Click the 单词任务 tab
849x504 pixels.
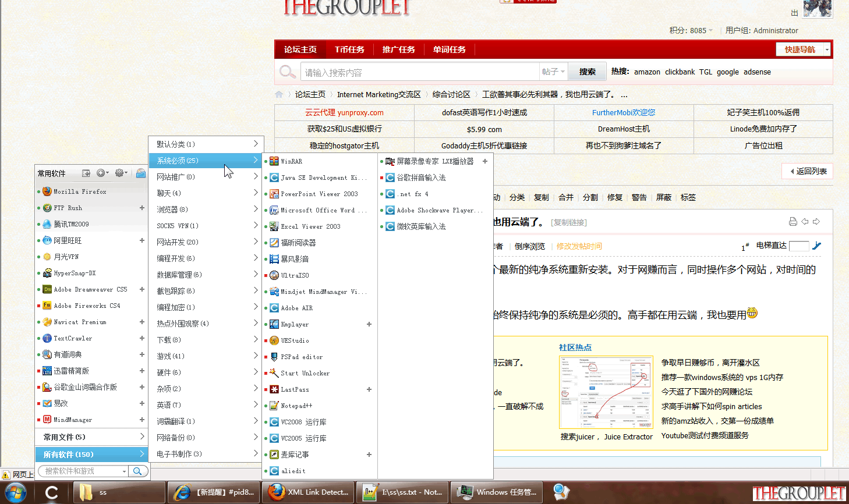tap(449, 49)
